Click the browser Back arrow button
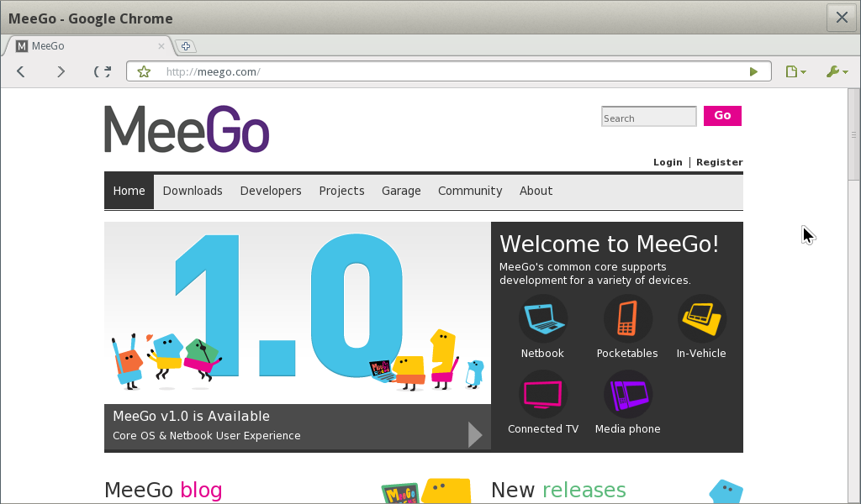The width and height of the screenshot is (861, 504). tap(21, 72)
